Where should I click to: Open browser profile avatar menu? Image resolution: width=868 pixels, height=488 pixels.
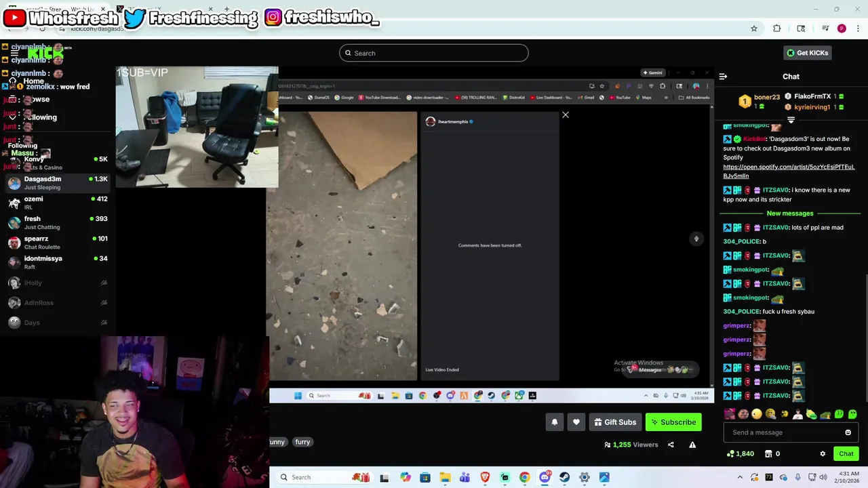842,28
